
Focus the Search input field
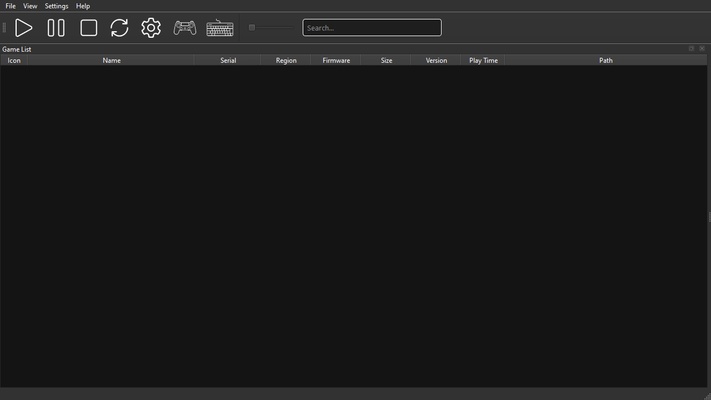(372, 28)
